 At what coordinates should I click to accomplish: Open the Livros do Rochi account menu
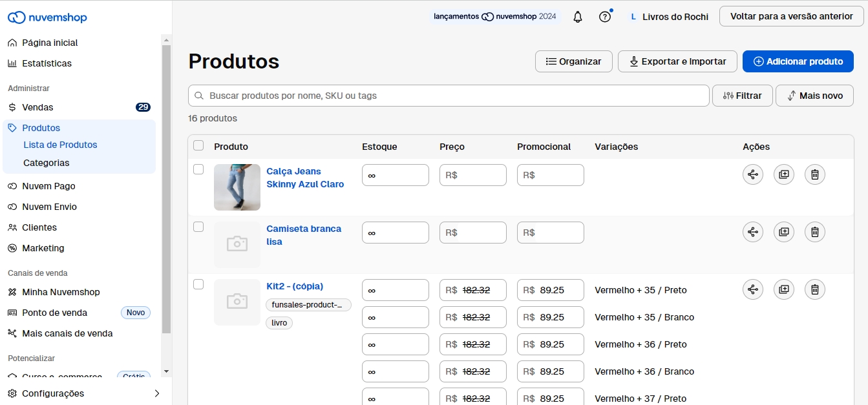coord(670,17)
